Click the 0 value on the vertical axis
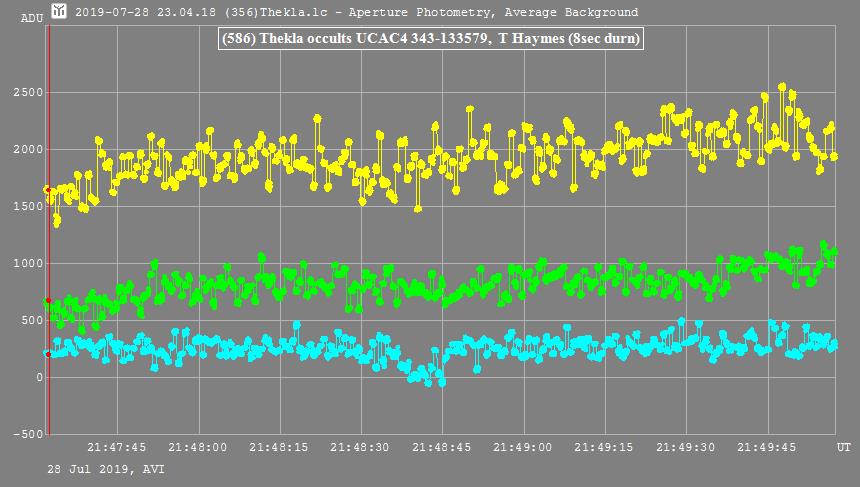The height and width of the screenshot is (487, 860). click(x=40, y=378)
